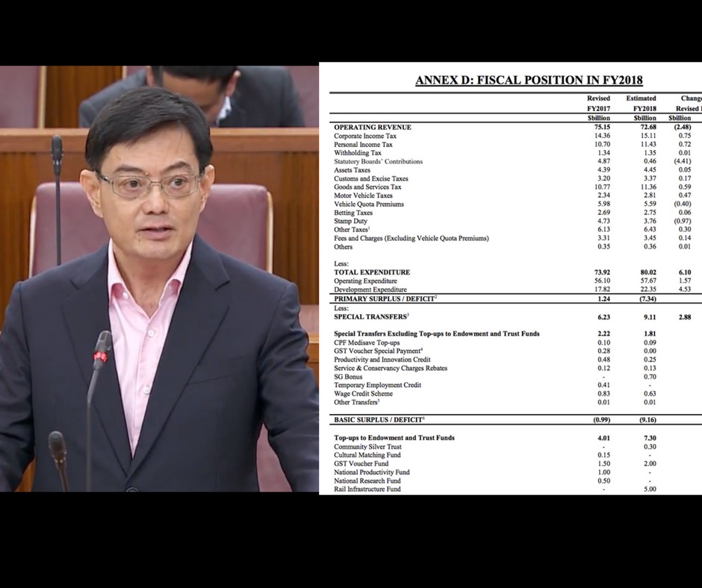Select the "Stamp Duty" row label
Screen dimensions: 702x588
tap(351, 222)
